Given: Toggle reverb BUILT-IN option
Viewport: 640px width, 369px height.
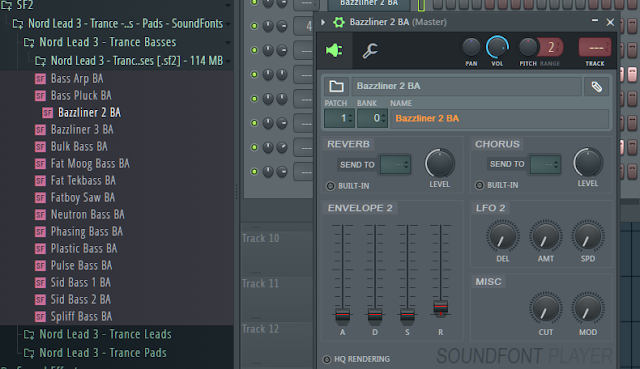Looking at the screenshot, I should 330,186.
